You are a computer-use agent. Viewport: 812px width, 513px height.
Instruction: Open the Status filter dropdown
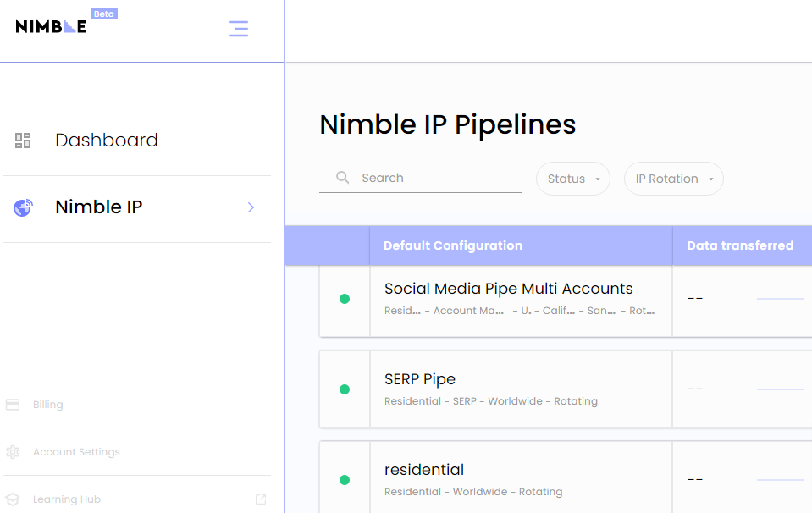pyautogui.click(x=573, y=179)
